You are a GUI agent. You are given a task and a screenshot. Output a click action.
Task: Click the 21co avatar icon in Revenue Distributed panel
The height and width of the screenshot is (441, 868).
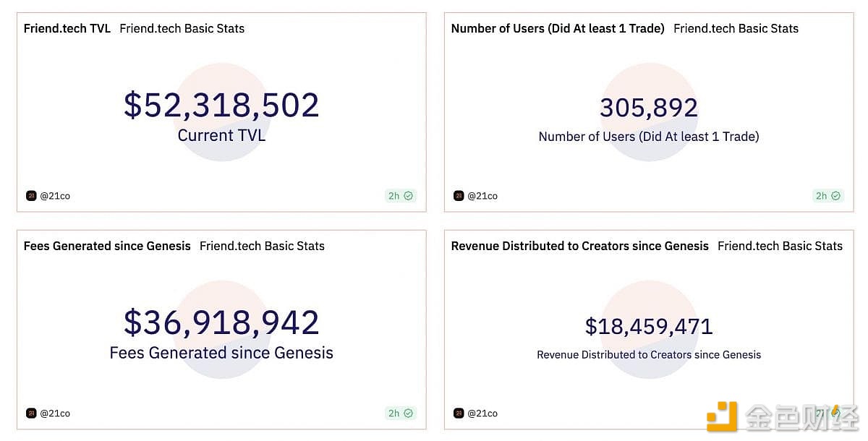[x=459, y=414]
